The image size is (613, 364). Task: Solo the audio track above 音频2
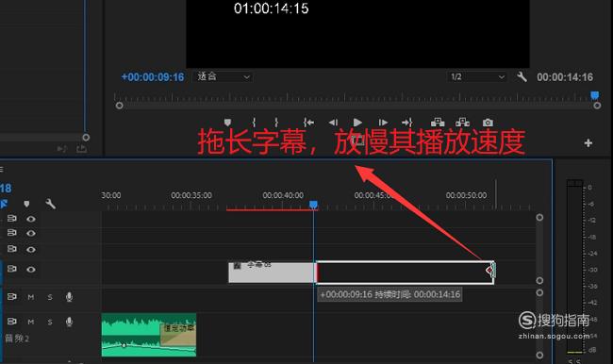tap(50, 297)
